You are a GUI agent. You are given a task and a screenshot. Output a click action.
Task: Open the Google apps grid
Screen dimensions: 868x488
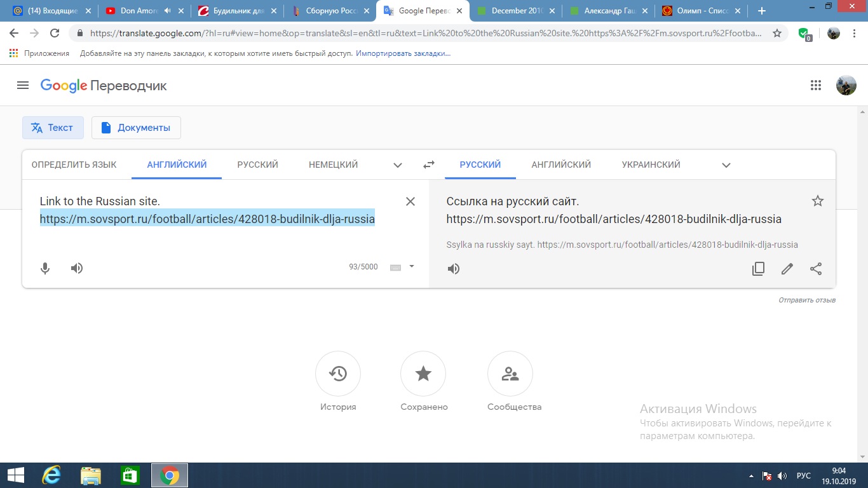pos(816,85)
